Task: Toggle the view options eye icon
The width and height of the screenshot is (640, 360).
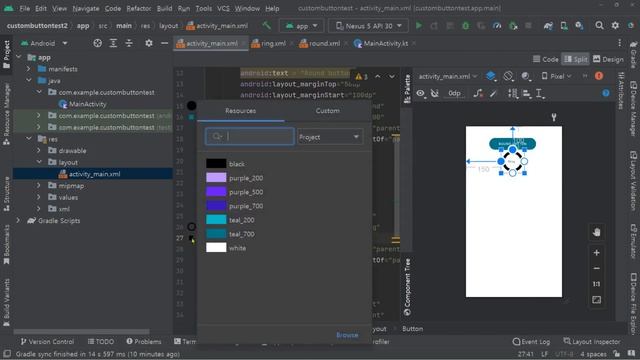Action: click(420, 93)
